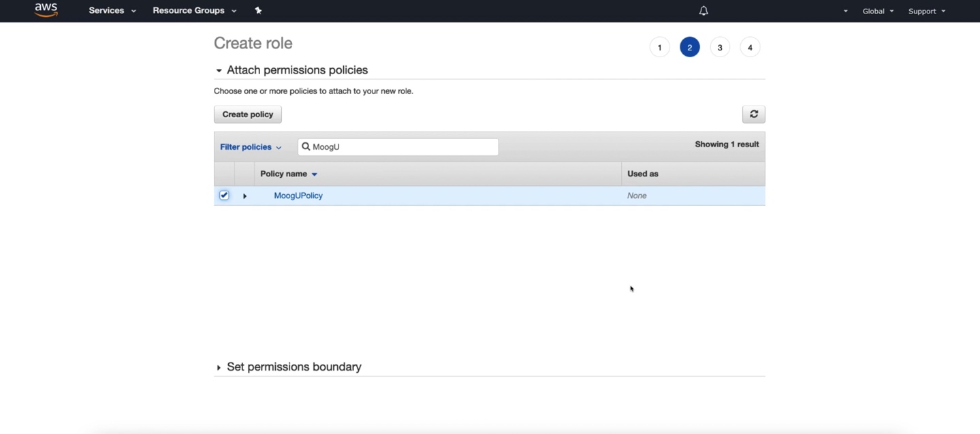Jump to step 3 indicator
The width and height of the screenshot is (980, 434).
[x=720, y=47]
